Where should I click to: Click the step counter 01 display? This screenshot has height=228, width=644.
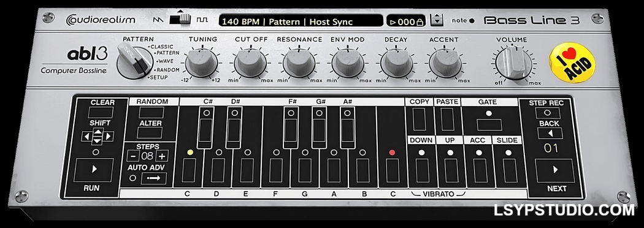point(551,148)
